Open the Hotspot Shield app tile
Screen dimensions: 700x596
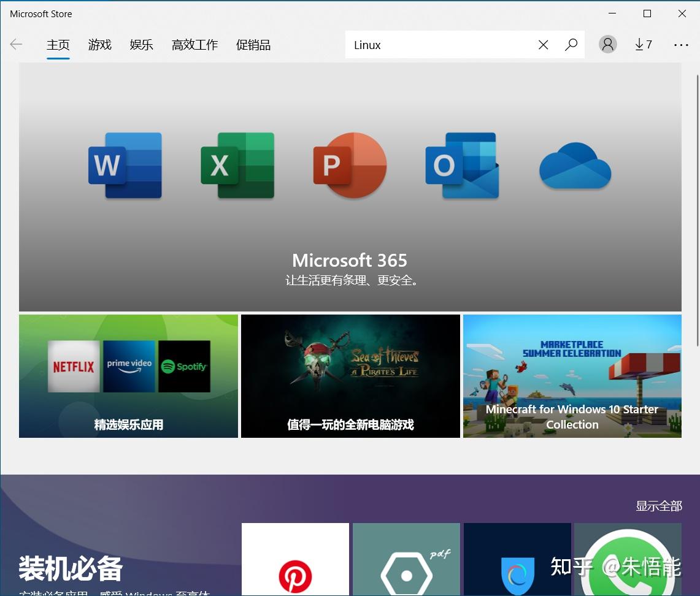(517, 559)
